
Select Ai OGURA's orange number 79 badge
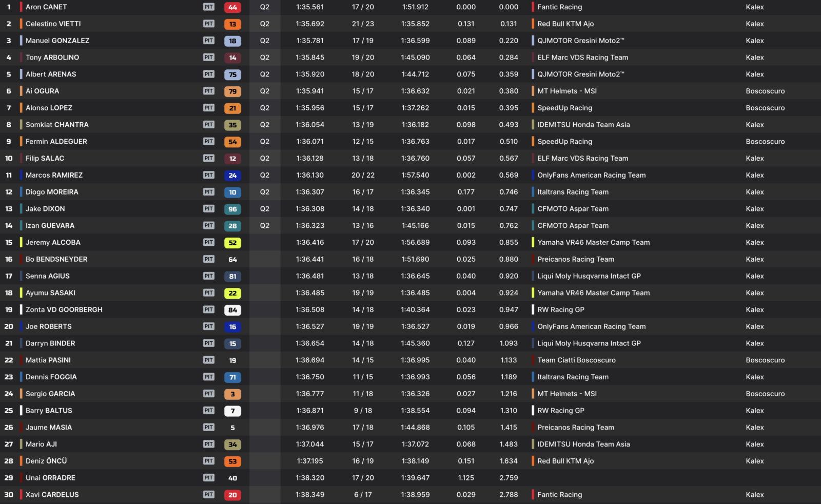(x=232, y=91)
